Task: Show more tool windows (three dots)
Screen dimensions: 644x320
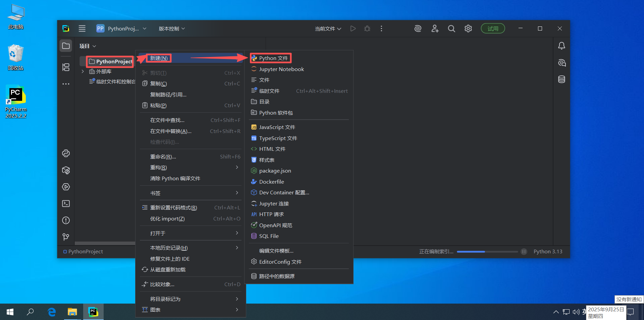Action: (x=66, y=84)
